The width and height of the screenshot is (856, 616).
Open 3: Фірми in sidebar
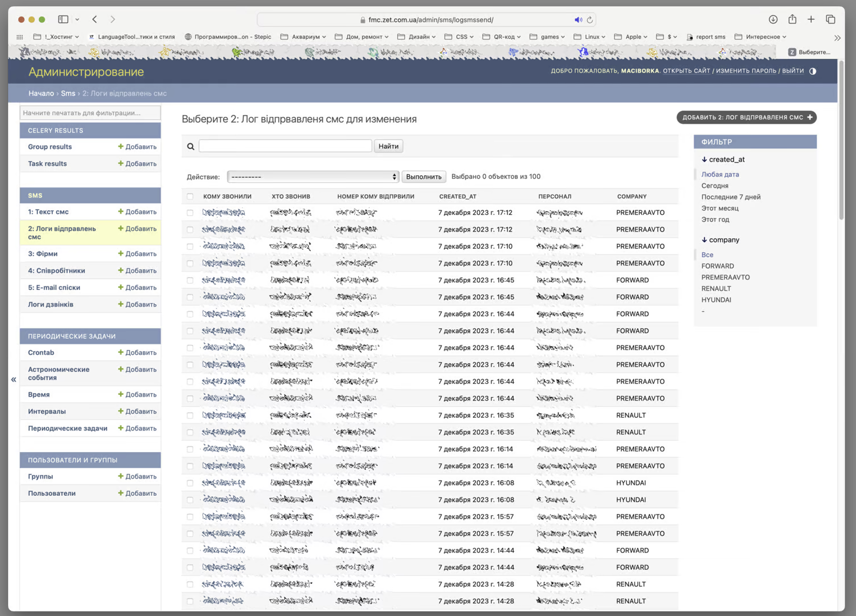click(43, 254)
